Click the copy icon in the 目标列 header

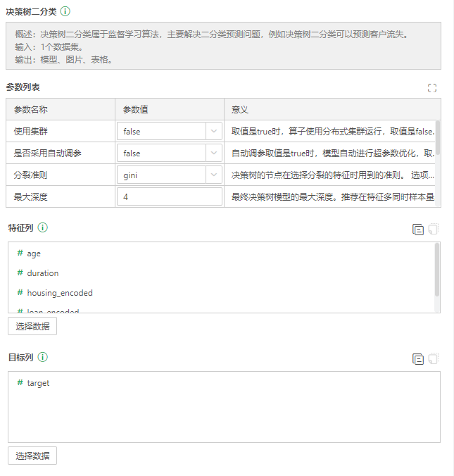coord(418,359)
